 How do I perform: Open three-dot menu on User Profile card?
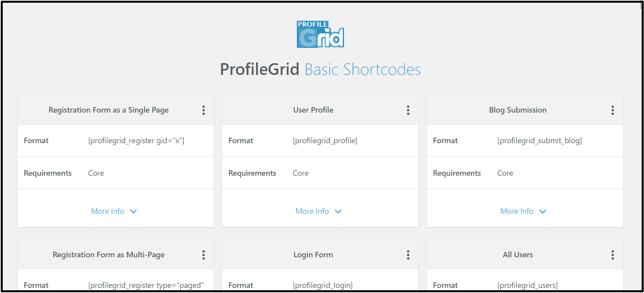coord(408,110)
